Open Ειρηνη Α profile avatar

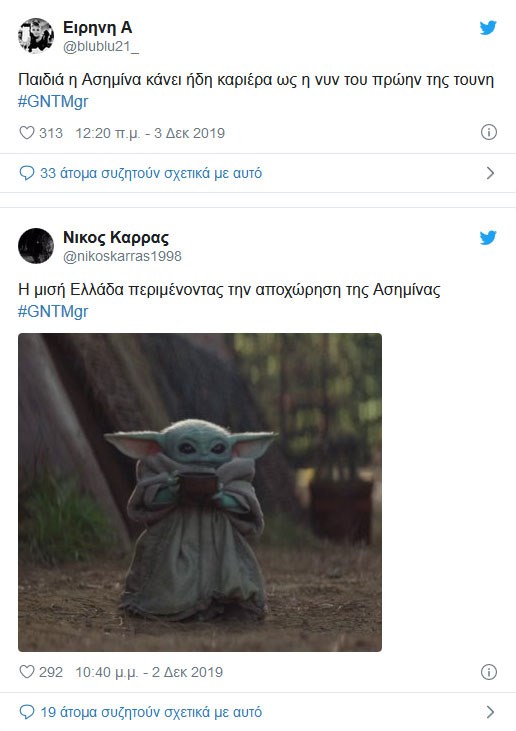[x=36, y=36]
